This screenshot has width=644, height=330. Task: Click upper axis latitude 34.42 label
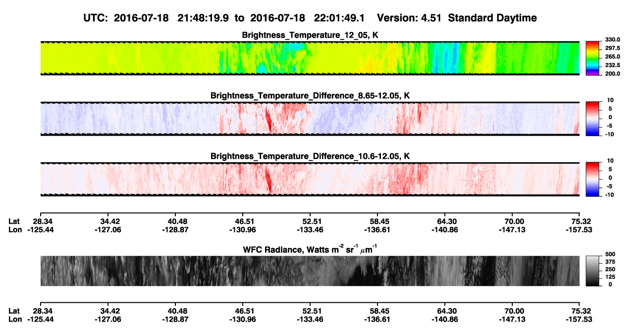click(x=110, y=222)
